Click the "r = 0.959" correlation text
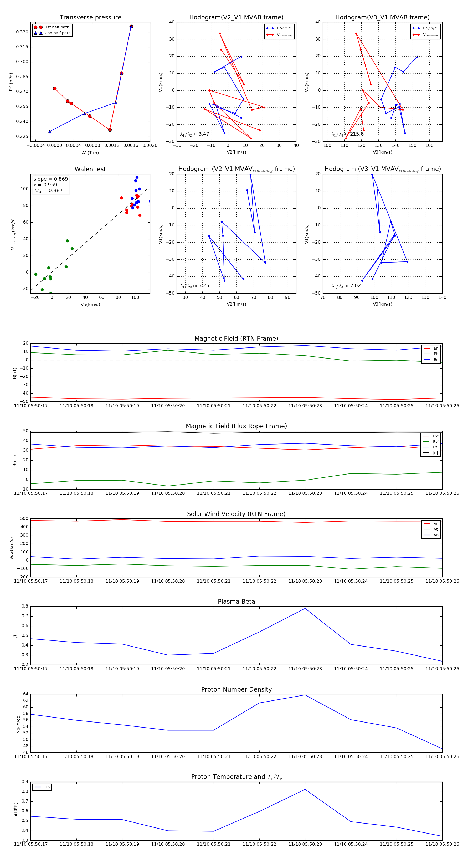 (x=45, y=185)
